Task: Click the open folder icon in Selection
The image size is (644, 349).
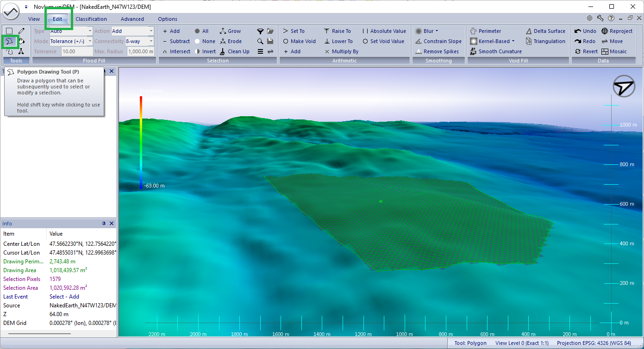Action: tap(270, 31)
